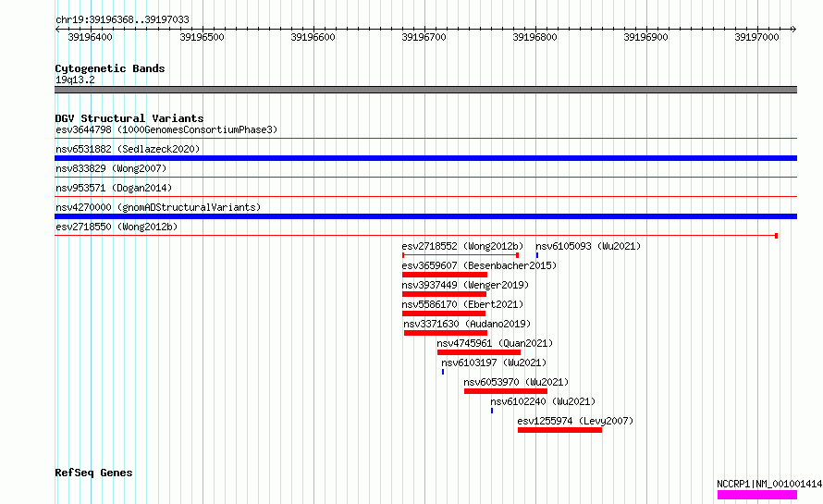Open variant esv3644798 (1000GenomesConsortiumPhase3)
Image resolution: width=823 pixels, height=504 pixels.
coord(166,129)
